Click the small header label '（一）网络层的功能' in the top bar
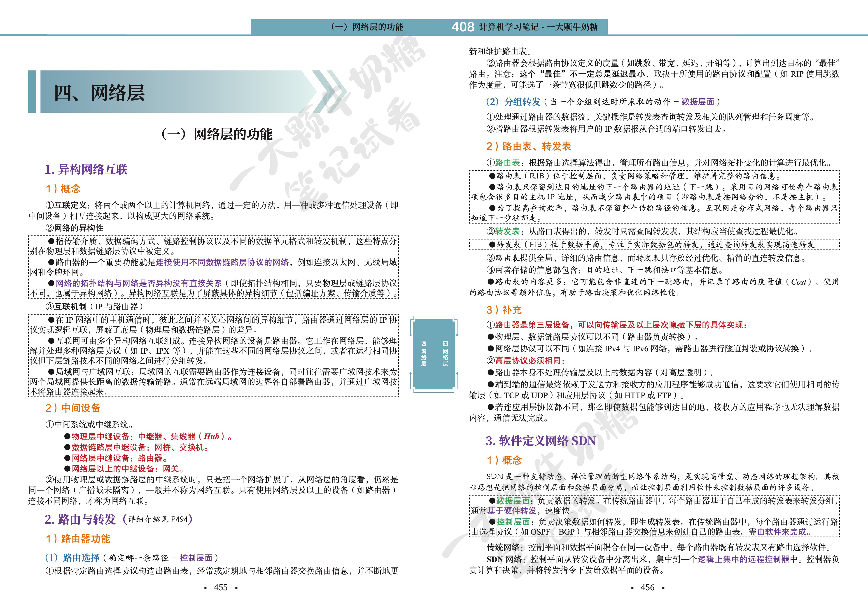This screenshot has width=868, height=610. tap(366, 27)
